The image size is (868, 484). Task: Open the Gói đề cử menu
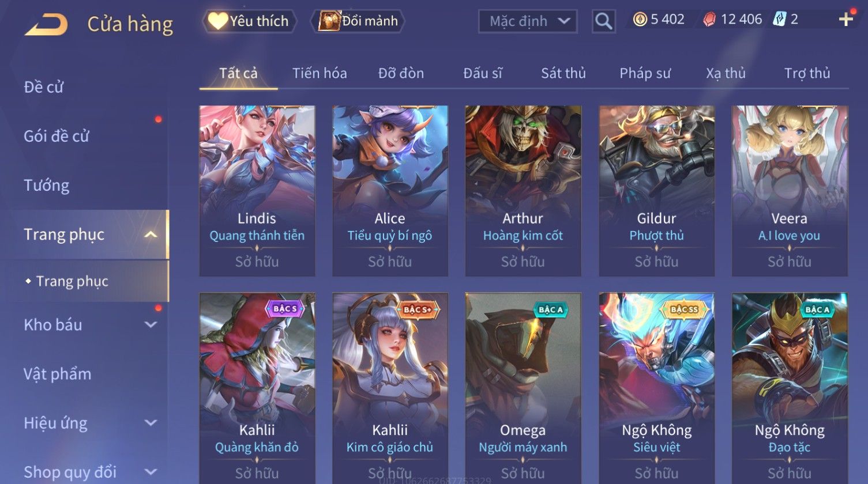tap(57, 137)
